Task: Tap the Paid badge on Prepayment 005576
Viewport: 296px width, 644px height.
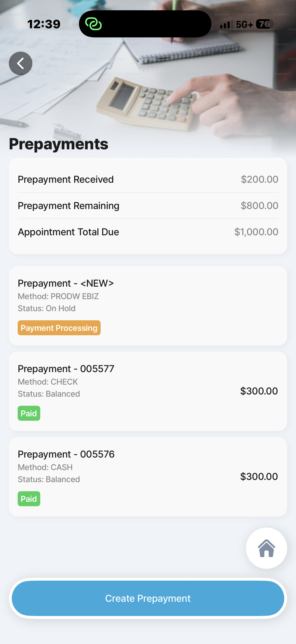Action: pyautogui.click(x=29, y=499)
